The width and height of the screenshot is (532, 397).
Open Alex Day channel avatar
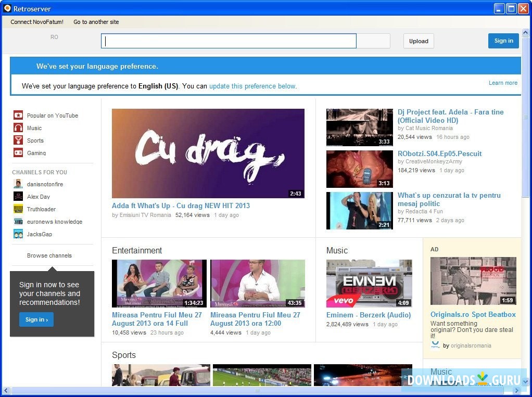18,197
